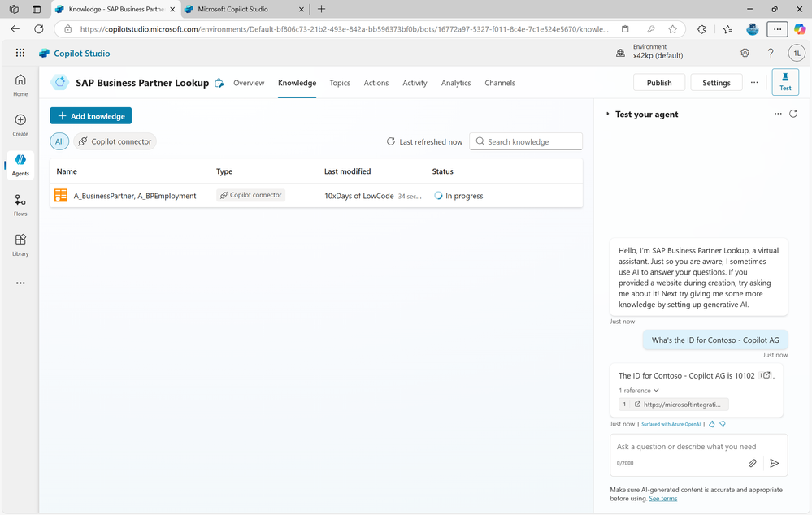Refresh the knowledge list
Image resolution: width=812 pixels, height=515 pixels.
[391, 141]
